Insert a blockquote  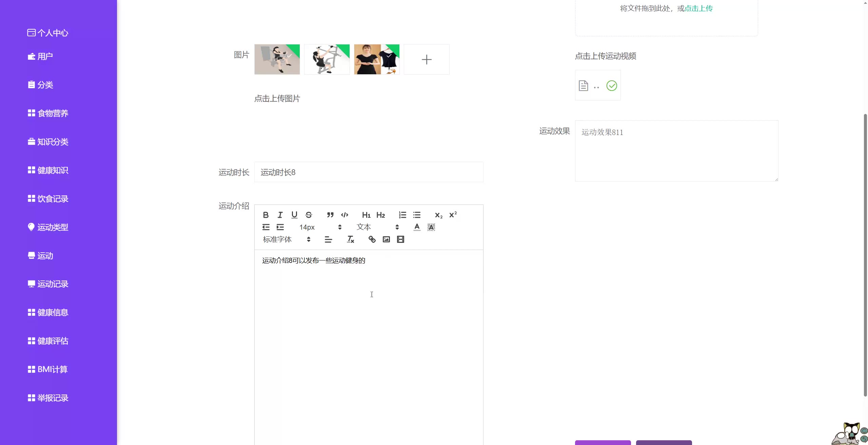pos(330,215)
